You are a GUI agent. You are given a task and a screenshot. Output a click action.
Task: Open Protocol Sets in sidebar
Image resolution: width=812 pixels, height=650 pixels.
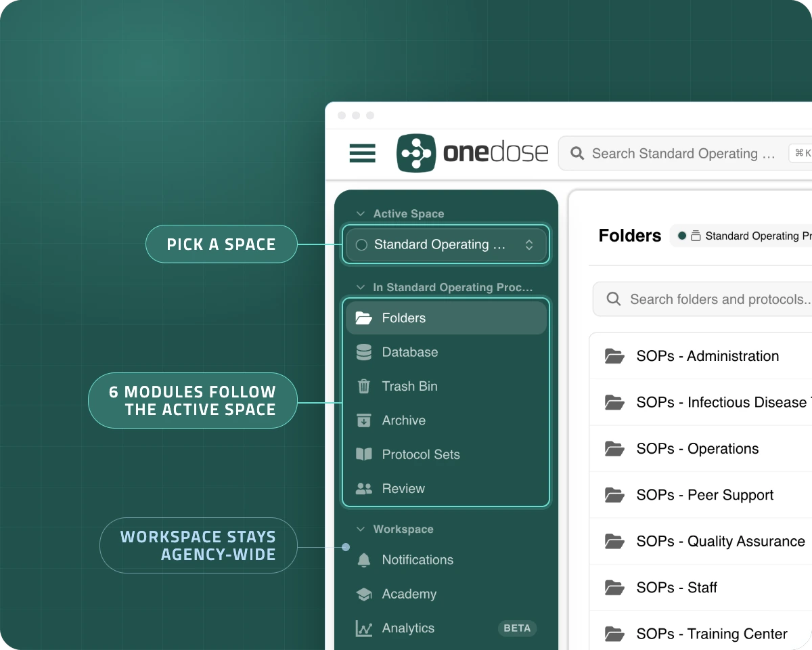pos(446,454)
